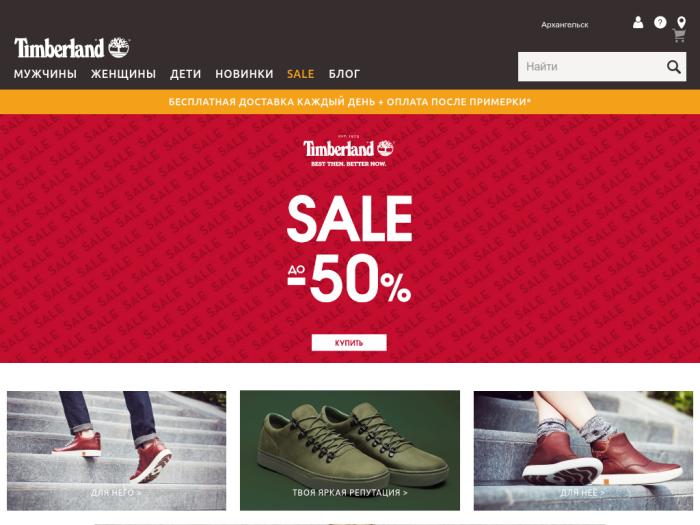The height and width of the screenshot is (525, 700).
Task: Open the store locator pin icon
Action: coord(681,22)
